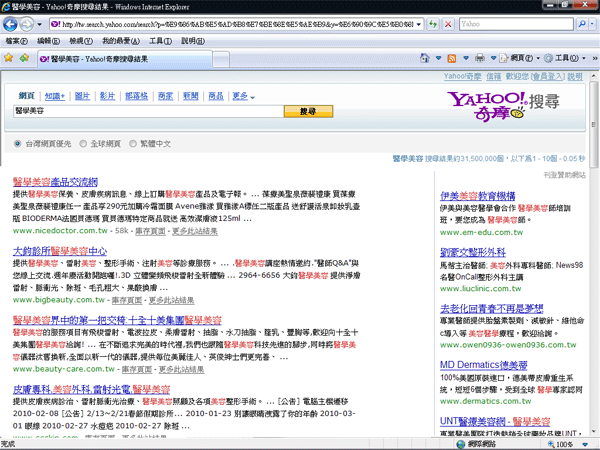
Task: Switch to 部落格 search category
Action: click(137, 96)
